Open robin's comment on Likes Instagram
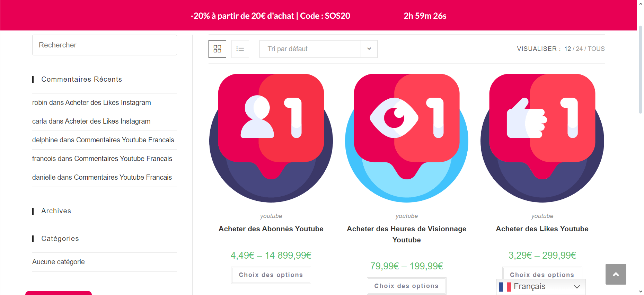Viewport: 644px width, 295px height. pyautogui.click(x=91, y=102)
